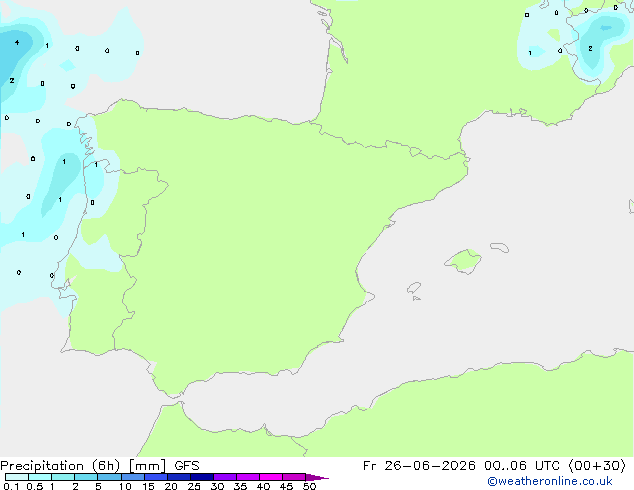The width and height of the screenshot is (634, 490).
Task: Select the 45–50 mm legend swatch
Action: (294, 477)
